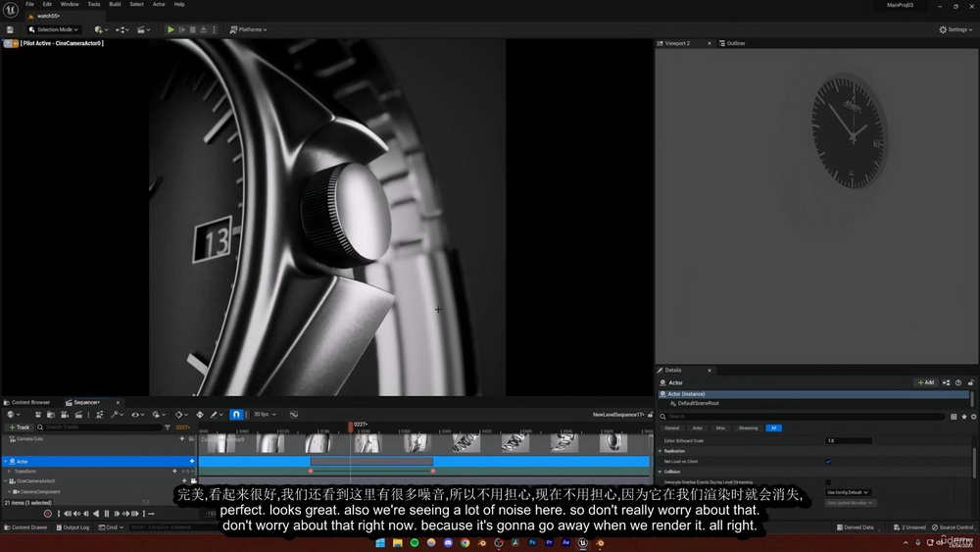Open Windows Start button in taskbar
980x552 pixels.
(380, 542)
